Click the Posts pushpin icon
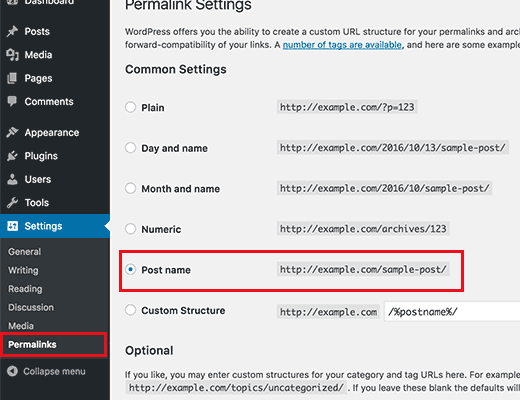This screenshot has height=400, width=520. tap(12, 31)
